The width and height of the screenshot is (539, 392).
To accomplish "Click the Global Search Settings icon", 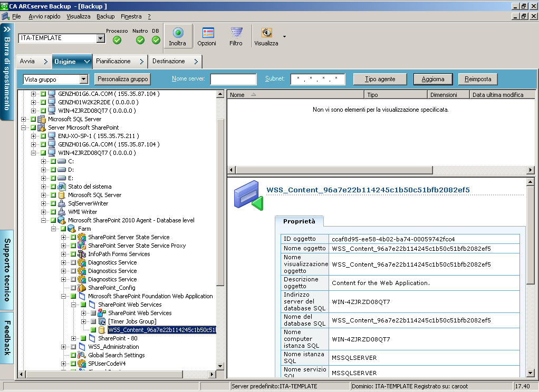I will click(x=82, y=355).
